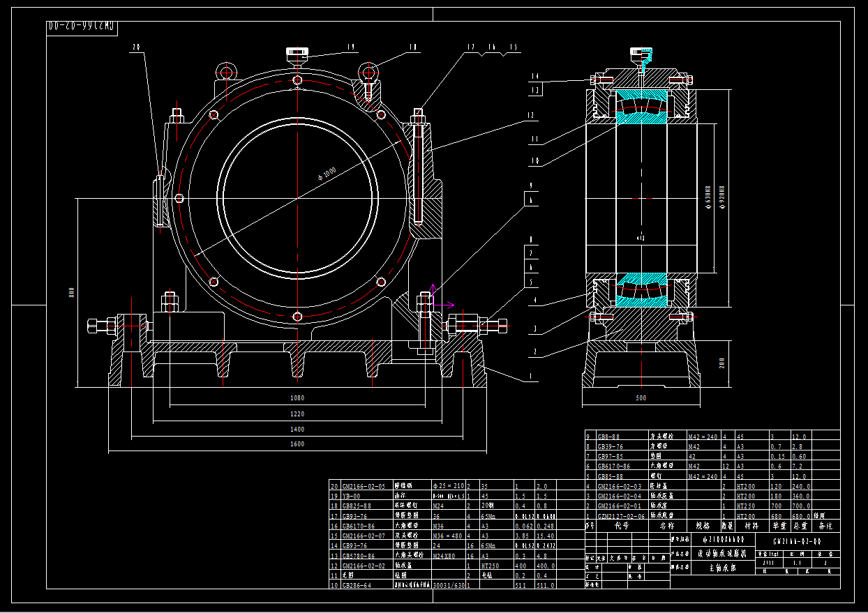
Task: Click the 代号 column header
Action: click(x=621, y=526)
